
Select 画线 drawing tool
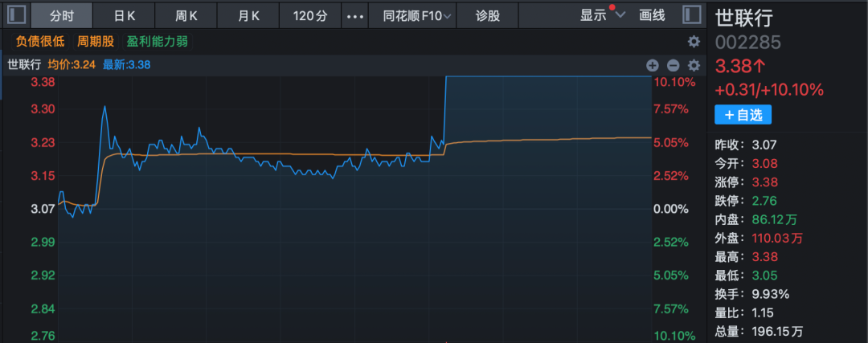652,15
